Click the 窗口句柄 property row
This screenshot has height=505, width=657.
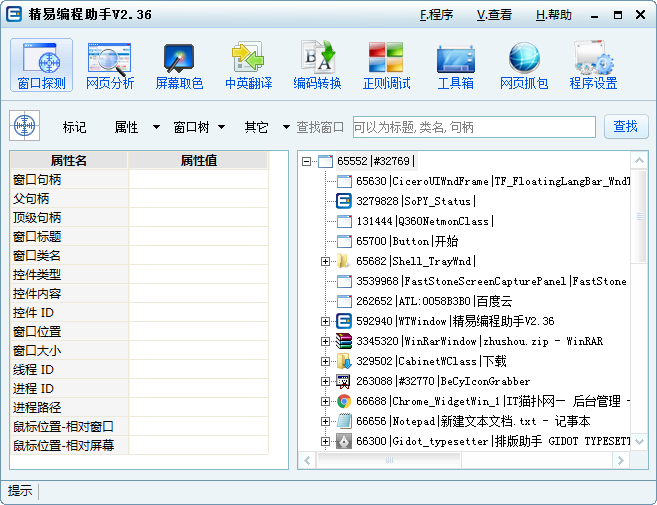139,179
